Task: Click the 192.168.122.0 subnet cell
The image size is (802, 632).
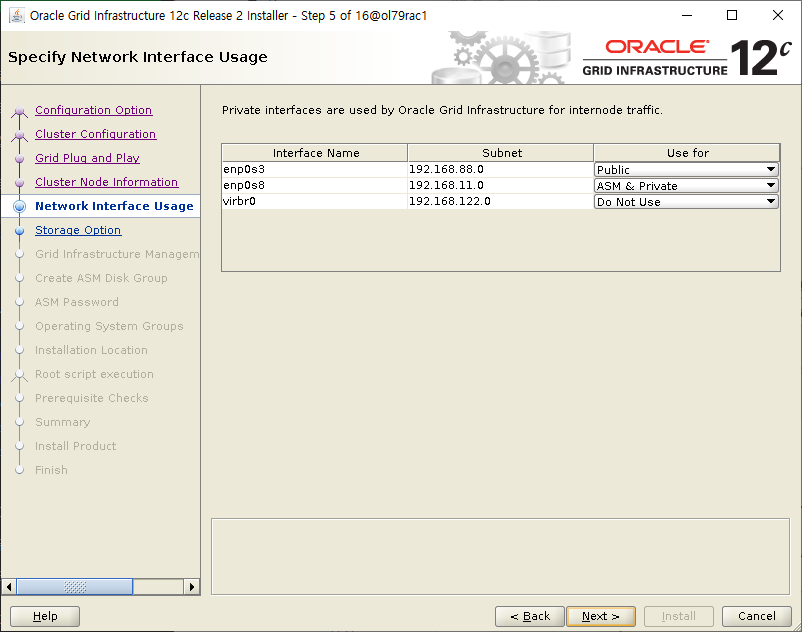Action: tap(501, 201)
